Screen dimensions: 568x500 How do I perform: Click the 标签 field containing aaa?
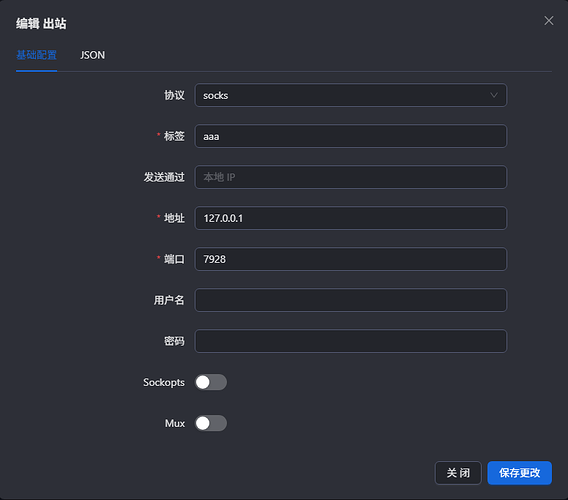click(351, 136)
